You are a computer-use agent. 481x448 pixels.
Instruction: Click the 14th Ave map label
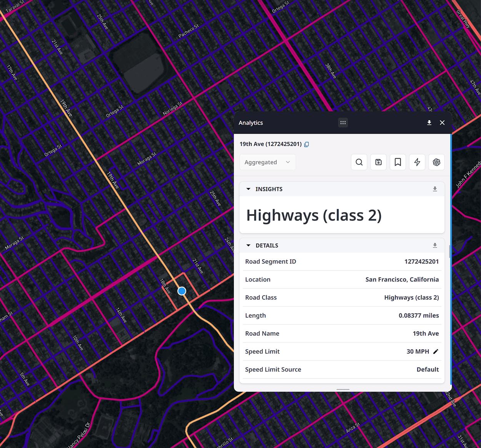(x=121, y=315)
